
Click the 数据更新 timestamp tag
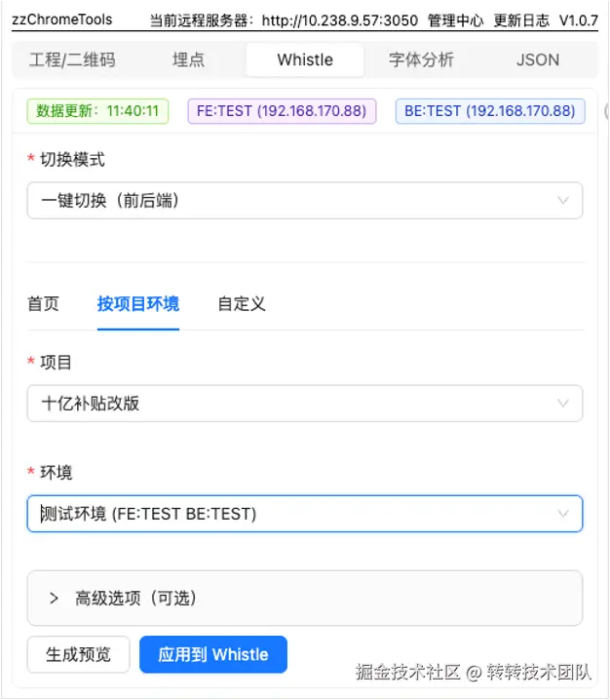tap(97, 110)
